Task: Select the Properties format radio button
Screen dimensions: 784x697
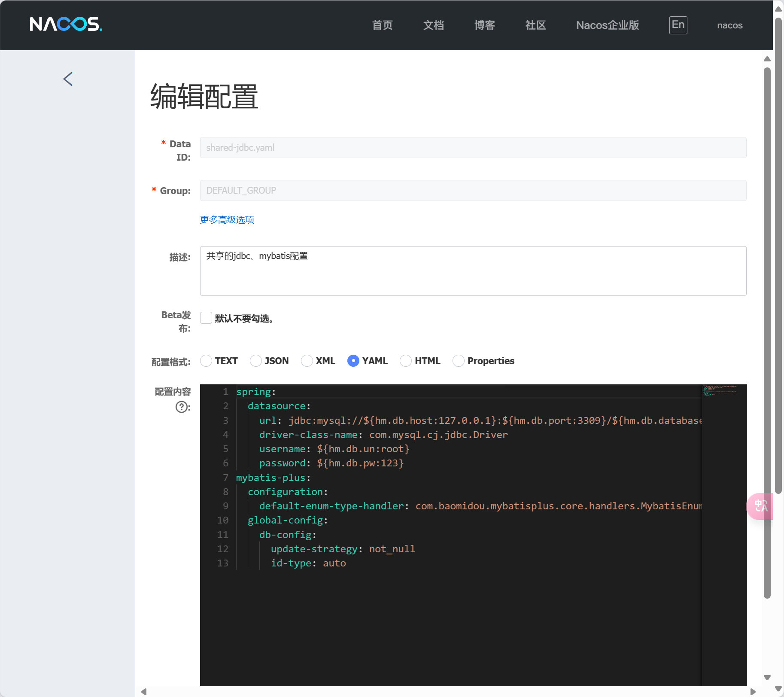Action: (459, 361)
